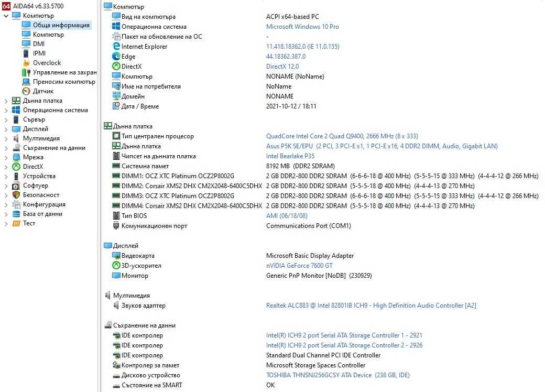The height and width of the screenshot is (392, 545).
Task: Select the Домейн row
Action: point(202,96)
